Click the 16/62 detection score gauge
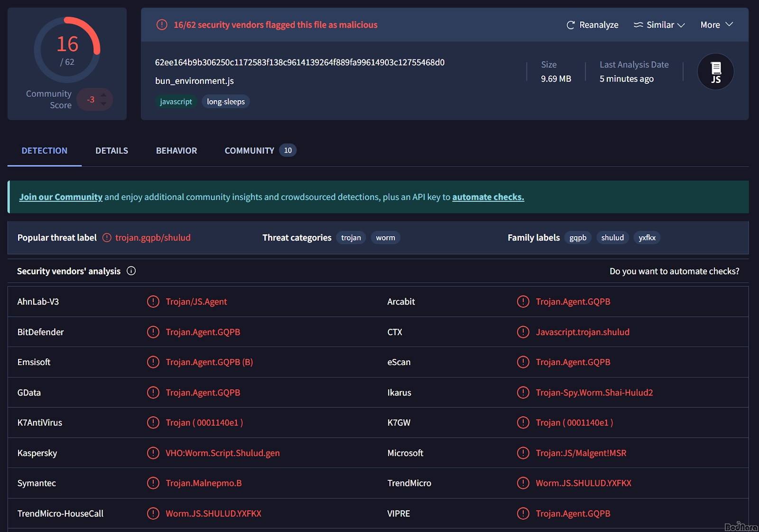Image resolution: width=759 pixels, height=532 pixels. (67, 50)
